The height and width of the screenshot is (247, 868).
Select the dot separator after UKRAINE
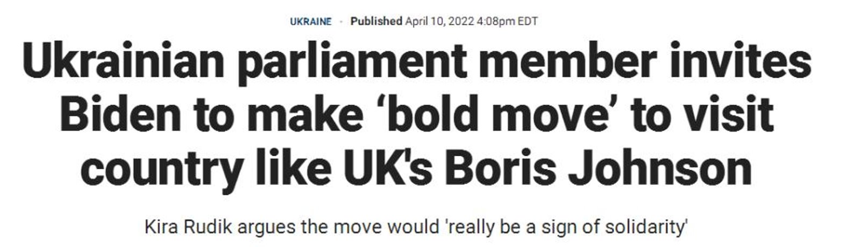click(x=341, y=22)
